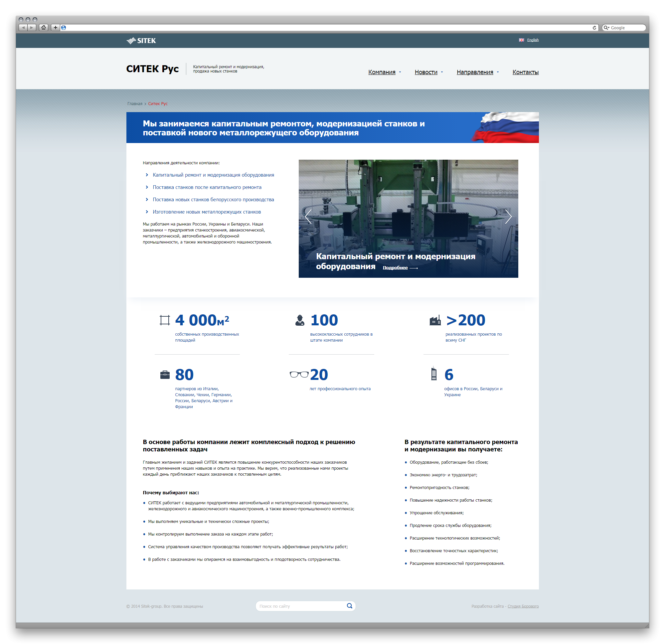
Task: Click the plus add-tab button
Action: tap(55, 28)
